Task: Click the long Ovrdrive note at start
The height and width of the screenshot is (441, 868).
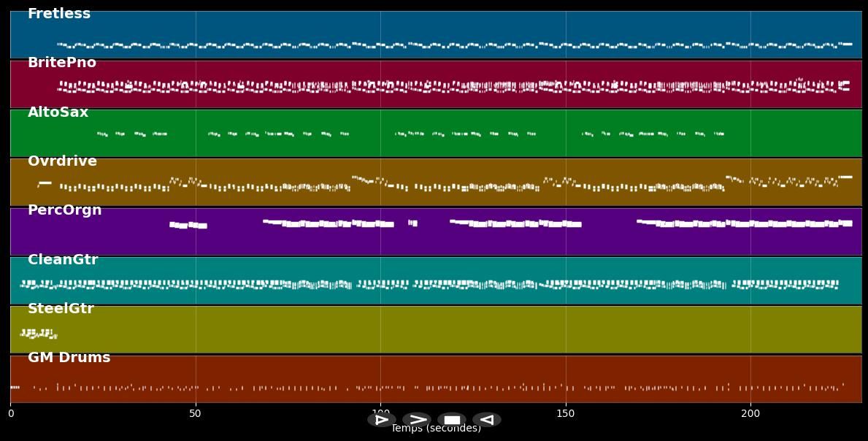Action: click(45, 183)
